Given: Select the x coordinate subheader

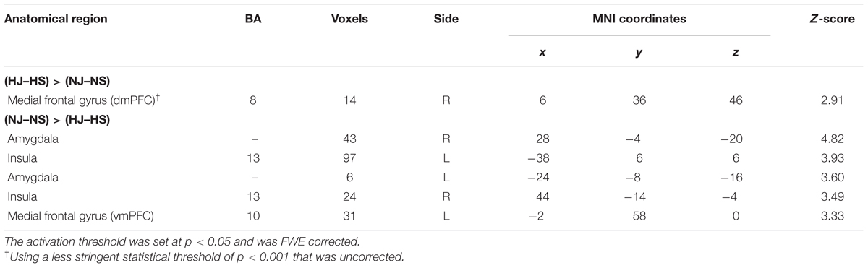Looking at the screenshot, I should coord(542,54).
